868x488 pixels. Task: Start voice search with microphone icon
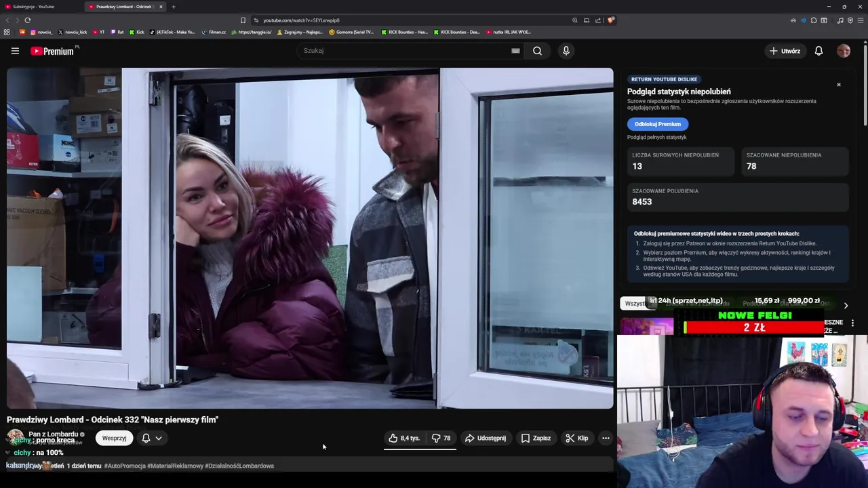pos(566,51)
